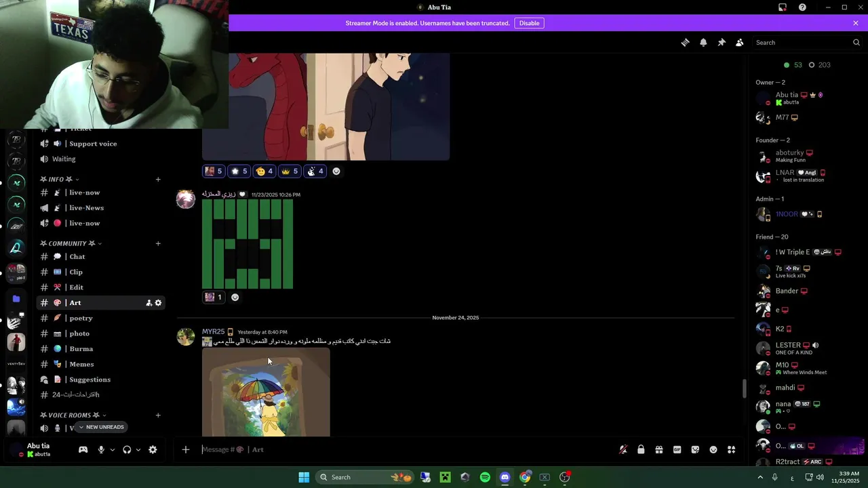Join the Support voice channel
This screenshot has height=488, width=868.
point(100,144)
